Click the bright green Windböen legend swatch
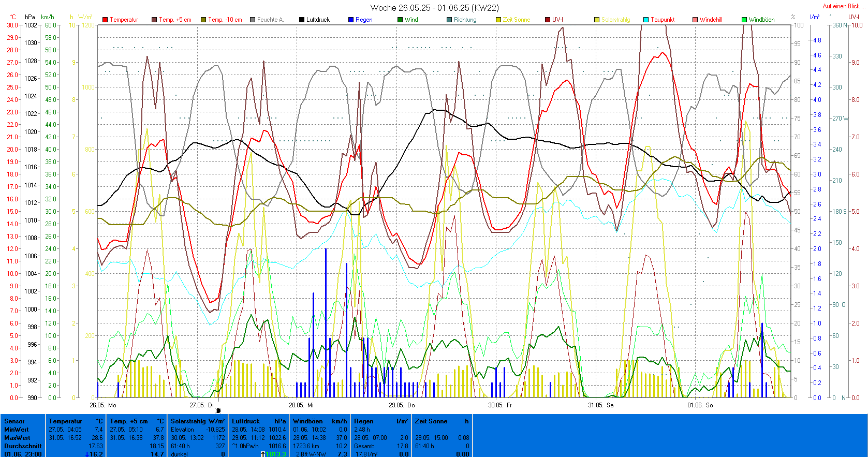 (x=744, y=20)
